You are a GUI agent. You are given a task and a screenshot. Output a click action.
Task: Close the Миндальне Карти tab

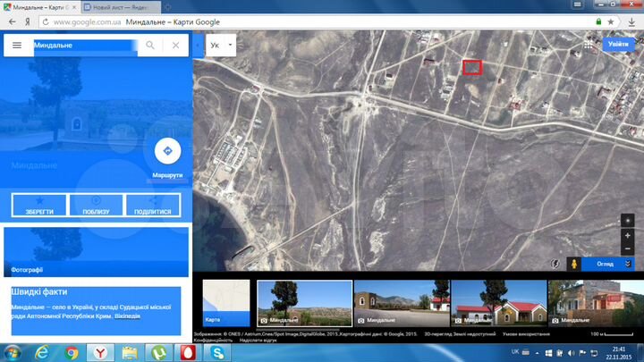point(75,7)
